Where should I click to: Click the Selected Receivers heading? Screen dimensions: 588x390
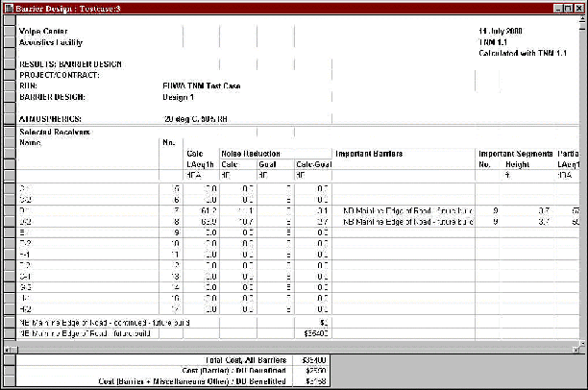(x=55, y=132)
